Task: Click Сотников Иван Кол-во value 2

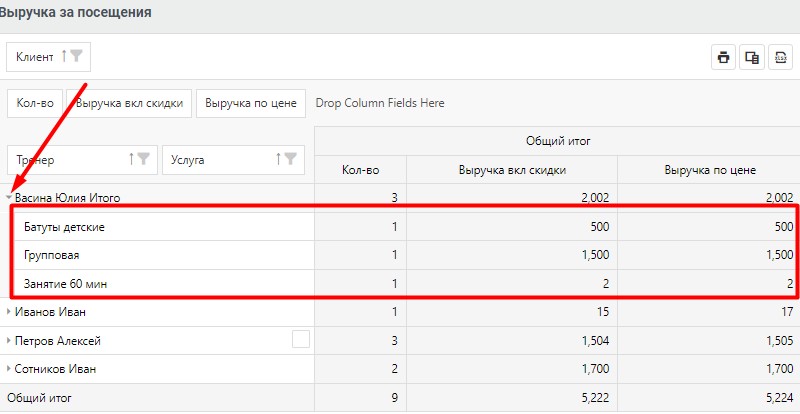Action: click(x=394, y=369)
